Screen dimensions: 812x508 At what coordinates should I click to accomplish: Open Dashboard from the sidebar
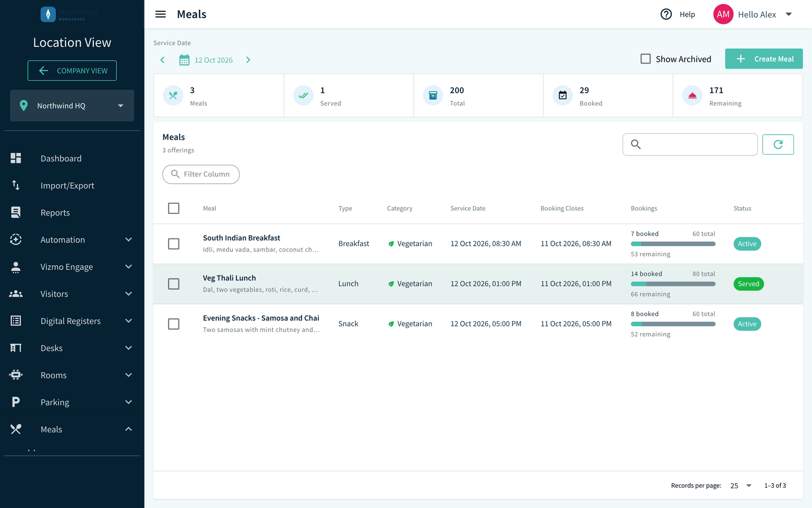pyautogui.click(x=61, y=158)
